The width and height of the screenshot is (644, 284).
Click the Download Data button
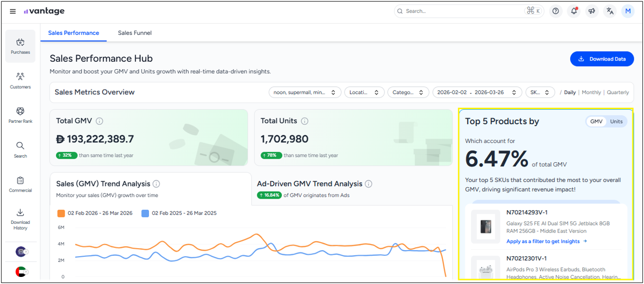pyautogui.click(x=602, y=59)
